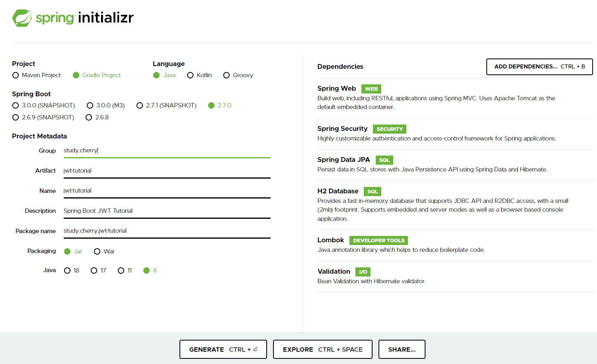The width and height of the screenshot is (597, 364).
Task: Open the Add Dependencies dialog
Action: (x=540, y=67)
